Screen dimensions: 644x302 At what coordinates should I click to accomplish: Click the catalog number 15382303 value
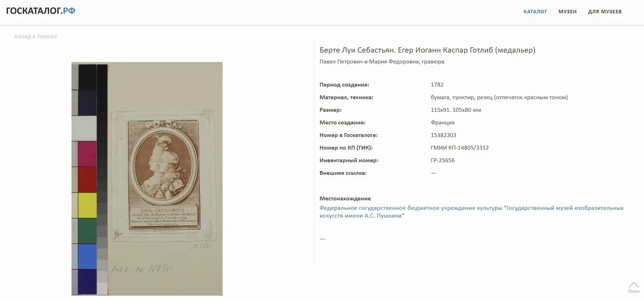pyautogui.click(x=443, y=135)
